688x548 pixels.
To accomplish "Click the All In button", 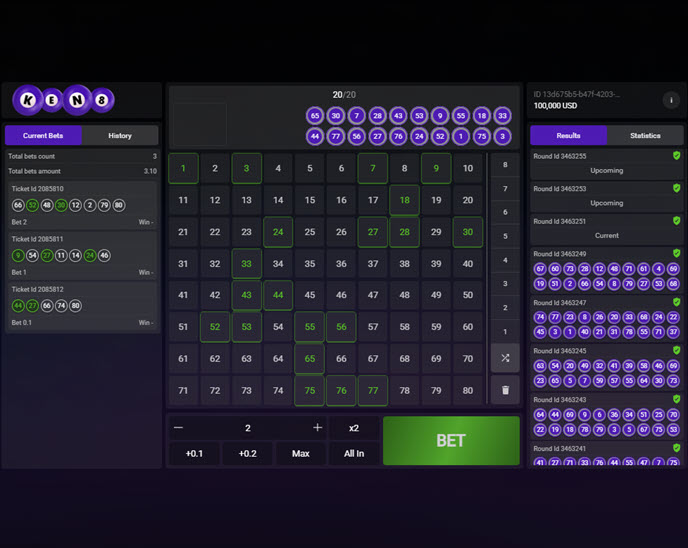I will point(354,454).
